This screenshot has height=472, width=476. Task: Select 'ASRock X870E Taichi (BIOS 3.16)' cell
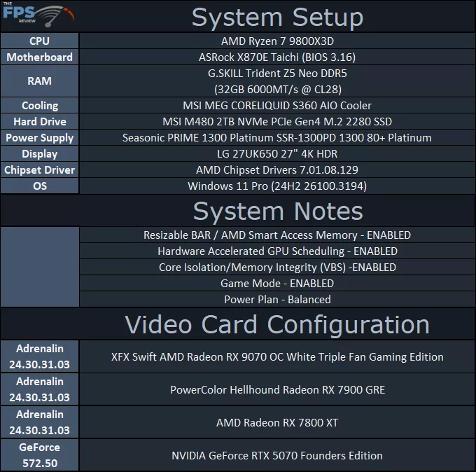[277, 57]
